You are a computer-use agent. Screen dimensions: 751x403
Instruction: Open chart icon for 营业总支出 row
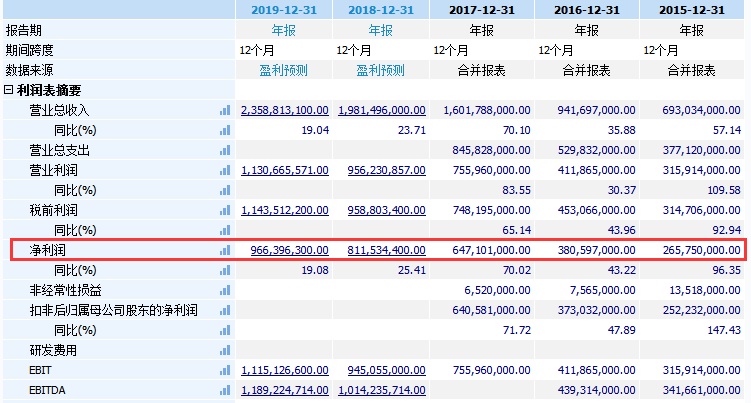[x=225, y=150]
